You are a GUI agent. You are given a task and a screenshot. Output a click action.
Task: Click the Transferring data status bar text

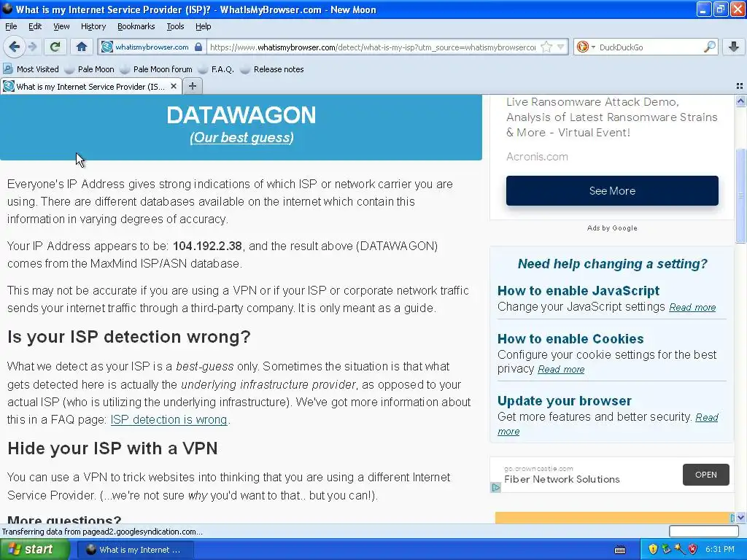click(x=102, y=532)
